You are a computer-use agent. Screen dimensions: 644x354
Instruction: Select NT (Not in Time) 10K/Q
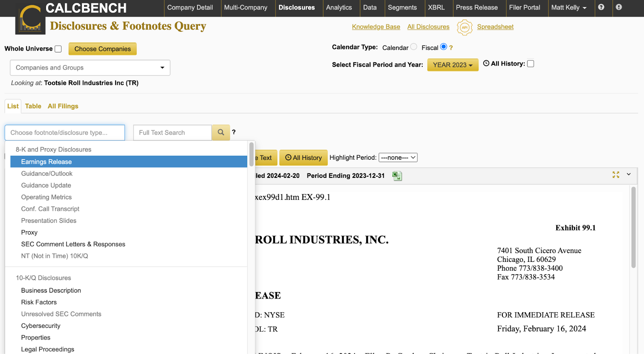(129, 256)
